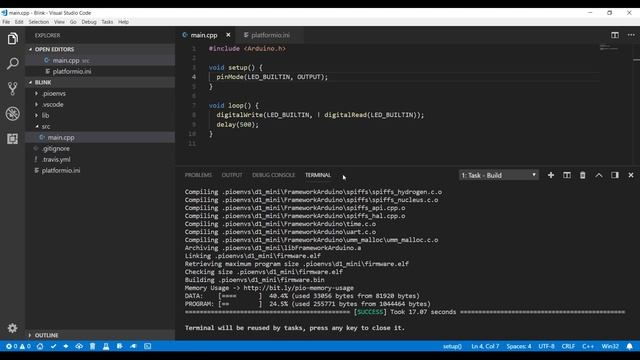This screenshot has width=640, height=360.
Task: Open the PlatformIO Serial Monitor plug icon
Action: coord(133,346)
